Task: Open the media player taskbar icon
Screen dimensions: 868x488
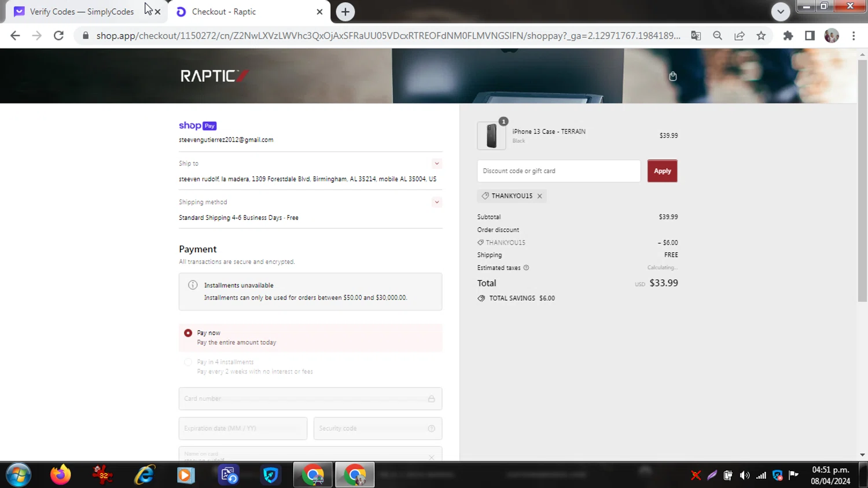Action: pos(186,475)
